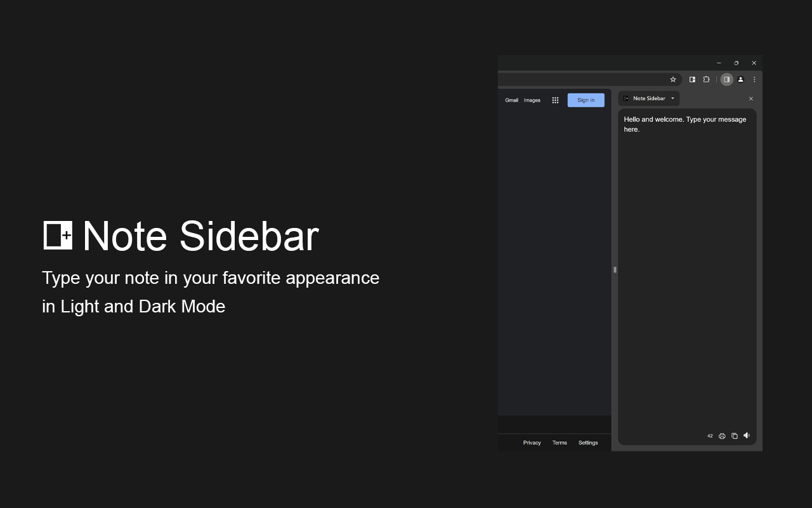Open the Privacy link in the footer
The width and height of the screenshot is (812, 508).
tap(532, 443)
